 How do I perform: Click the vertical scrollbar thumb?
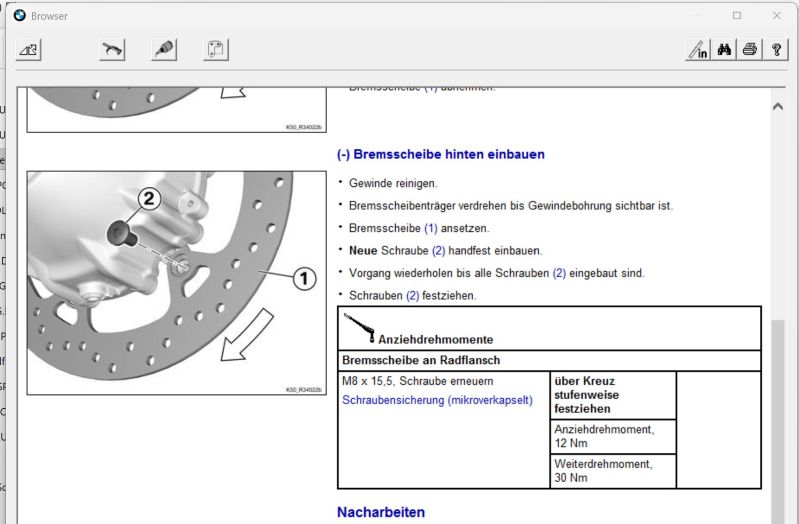(778, 422)
